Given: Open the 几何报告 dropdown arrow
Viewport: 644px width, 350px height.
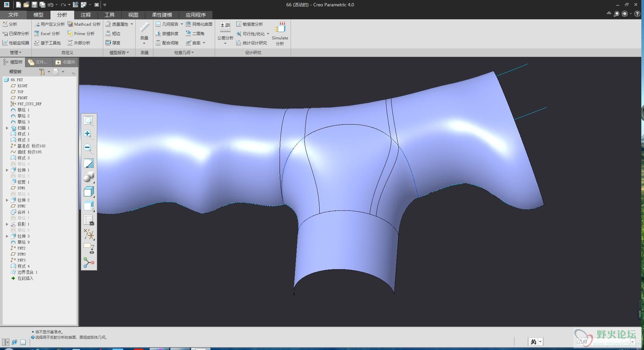Looking at the screenshot, I should [x=182, y=24].
